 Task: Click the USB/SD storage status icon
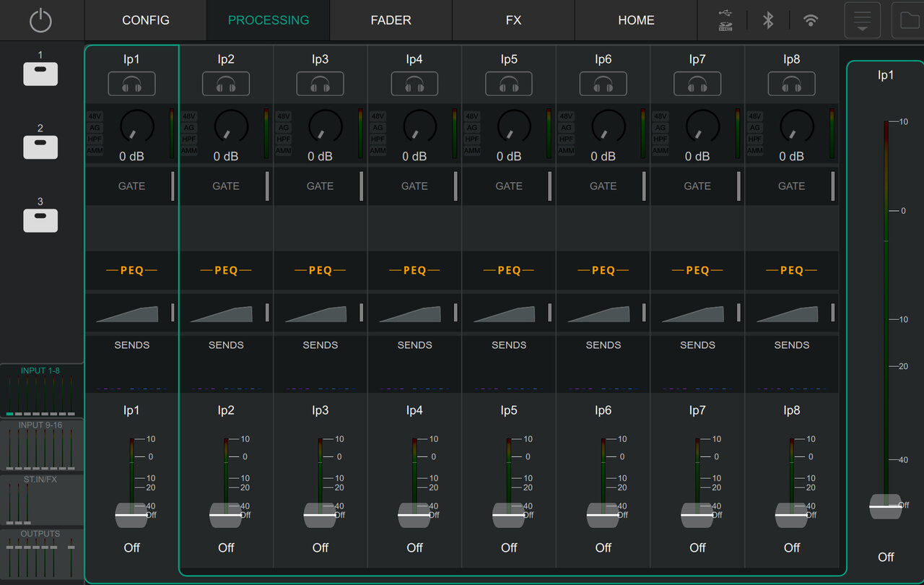pos(725,20)
